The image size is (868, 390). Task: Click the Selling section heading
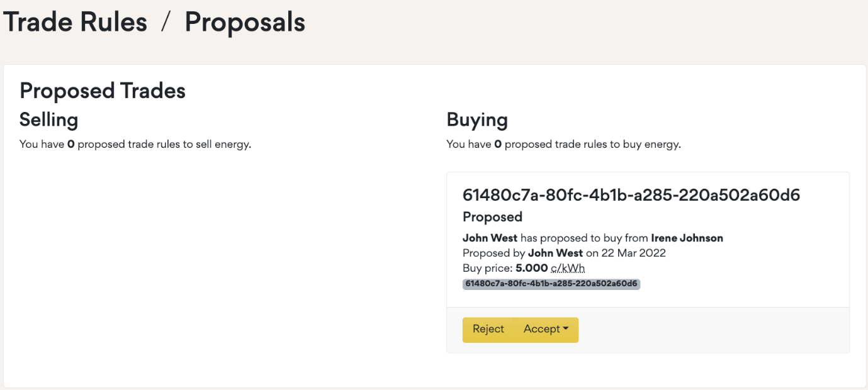[48, 120]
